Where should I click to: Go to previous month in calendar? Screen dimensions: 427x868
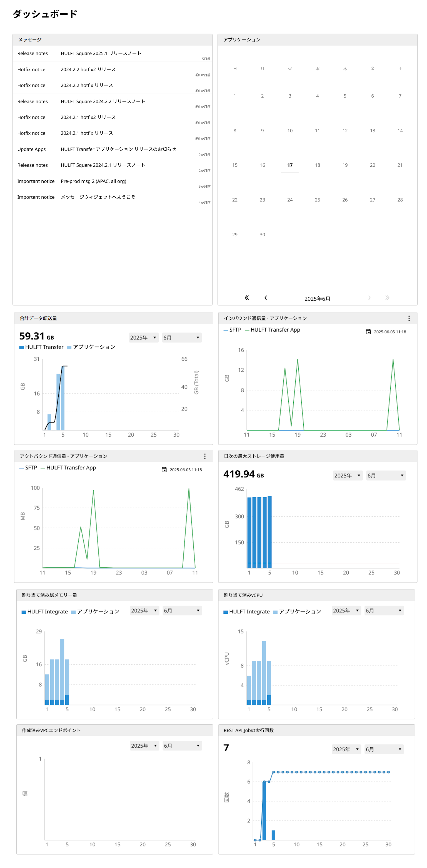pos(266,298)
